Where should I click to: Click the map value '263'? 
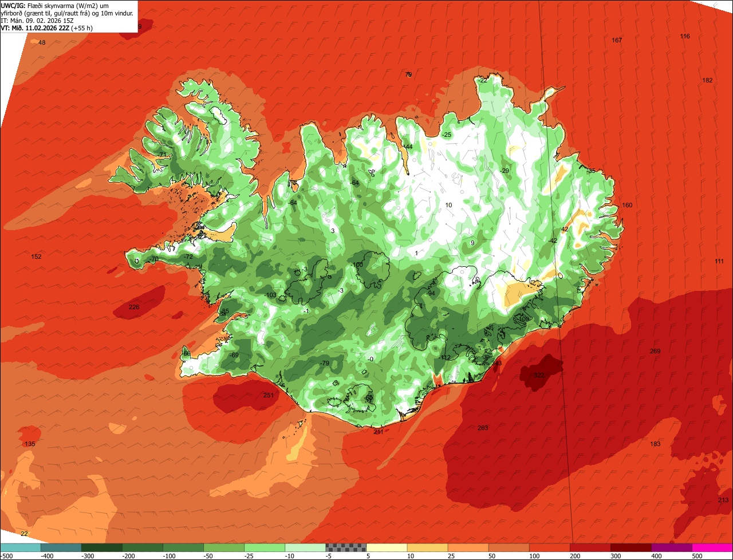[483, 428]
